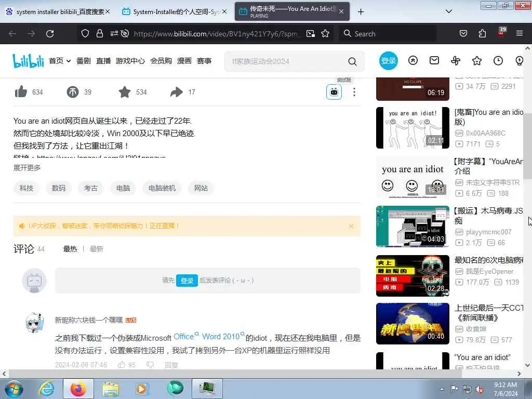Reload the page in Firefox
The height and width of the screenshot is (399, 532).
tap(50, 34)
